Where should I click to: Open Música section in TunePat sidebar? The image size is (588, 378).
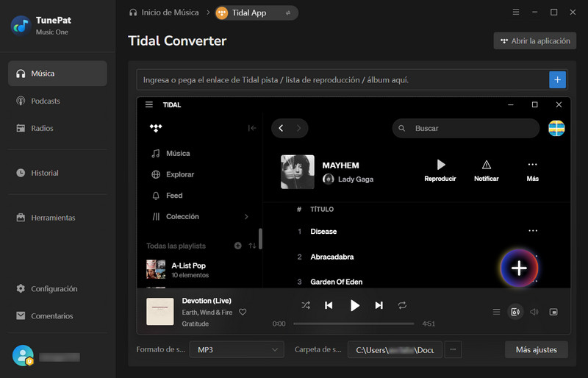(x=57, y=74)
